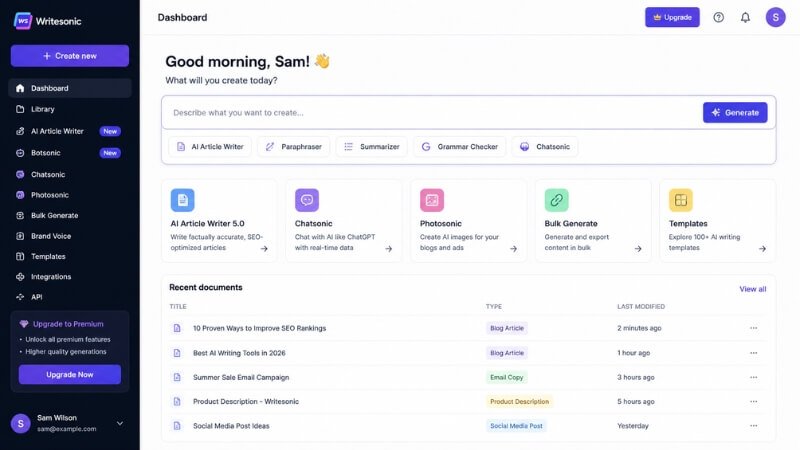Click arrow on the Bulk Generate card
800x450 pixels.
point(638,248)
